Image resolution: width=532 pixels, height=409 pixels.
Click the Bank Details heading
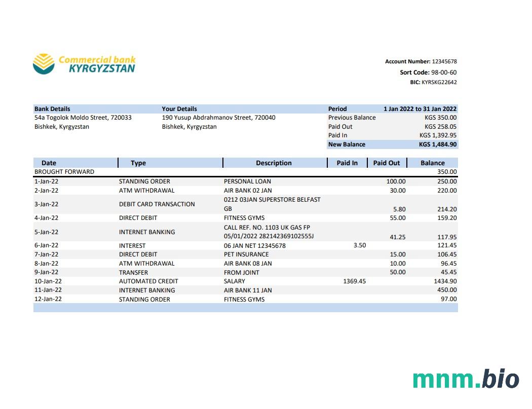click(x=52, y=108)
